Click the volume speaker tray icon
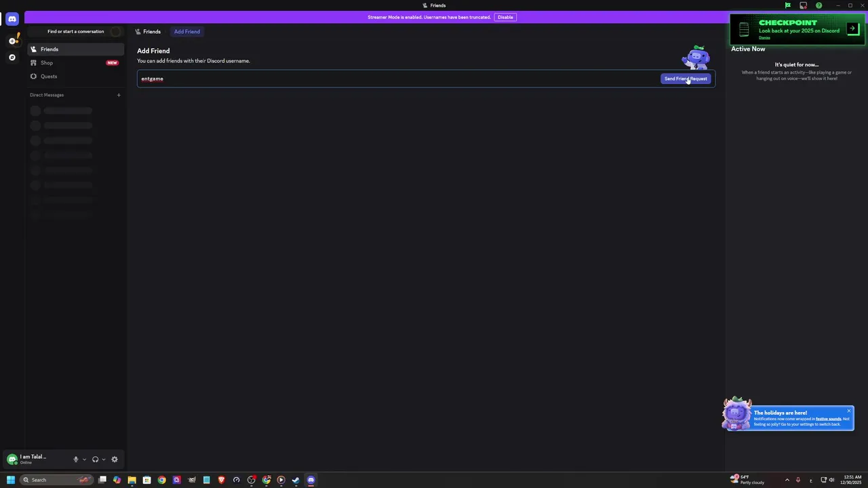 click(831, 480)
